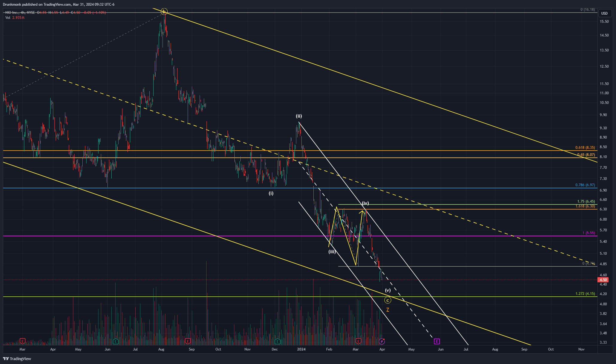Image resolution: width=616 pixels, height=364 pixels.
Task: Click the 3.33 price scale label
Action: click(603, 342)
